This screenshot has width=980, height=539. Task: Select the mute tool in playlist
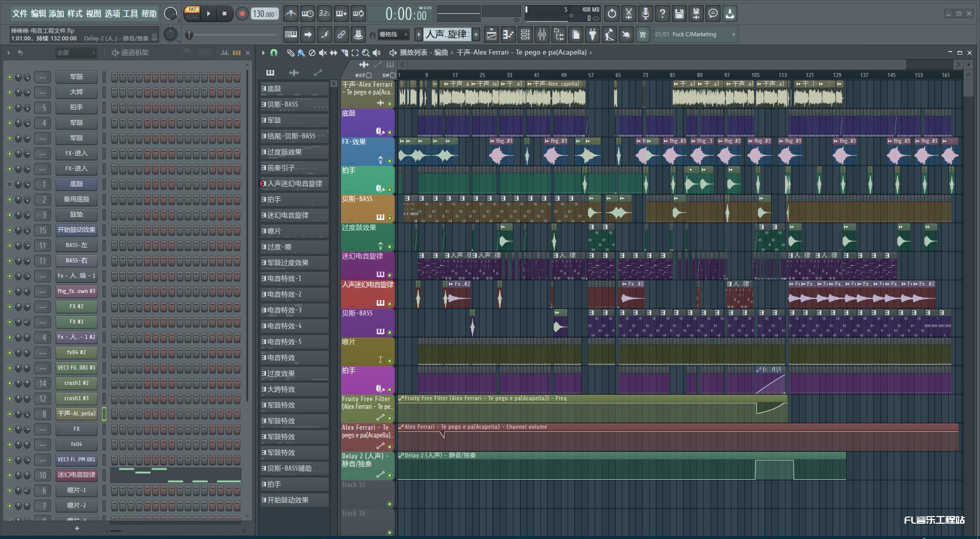point(323,53)
